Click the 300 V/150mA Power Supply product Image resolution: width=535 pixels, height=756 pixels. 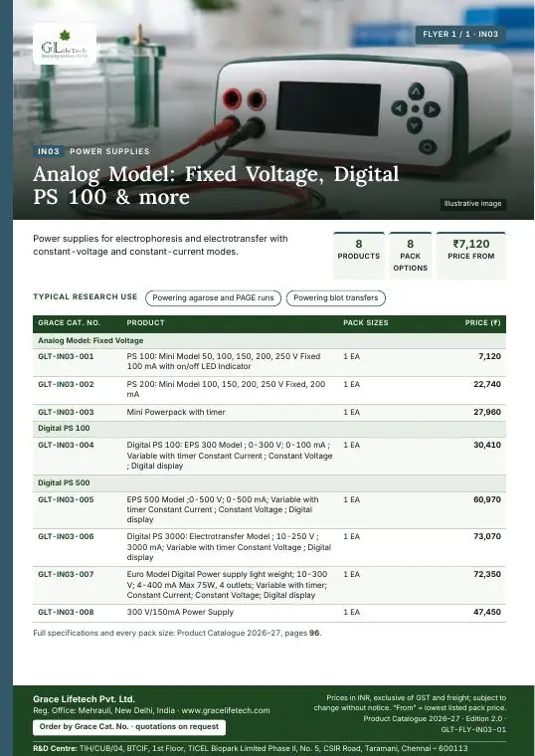point(180,613)
